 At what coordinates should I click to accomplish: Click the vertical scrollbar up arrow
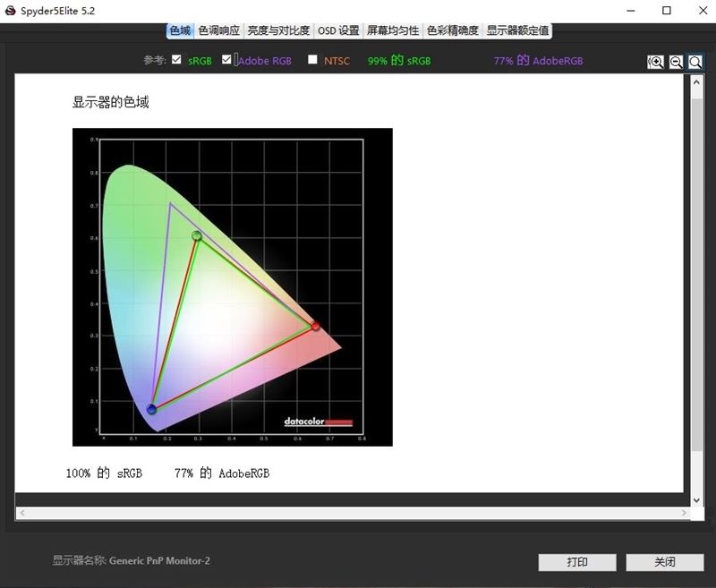tap(696, 82)
